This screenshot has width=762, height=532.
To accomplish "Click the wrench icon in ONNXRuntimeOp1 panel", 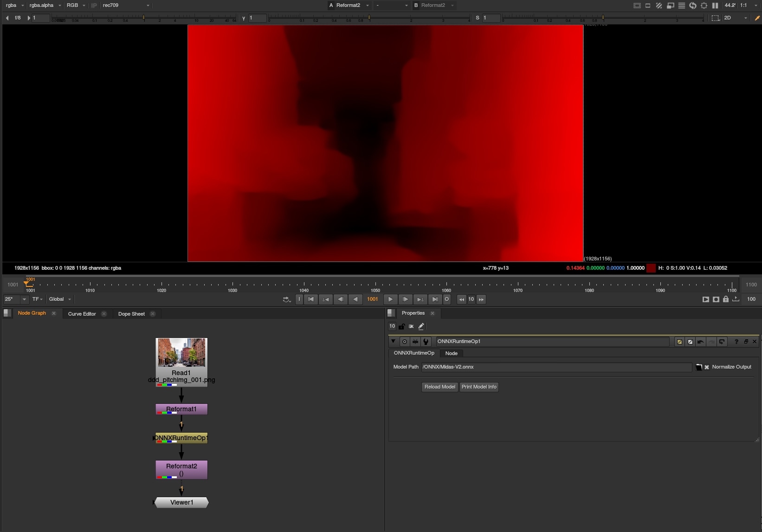I will [426, 342].
